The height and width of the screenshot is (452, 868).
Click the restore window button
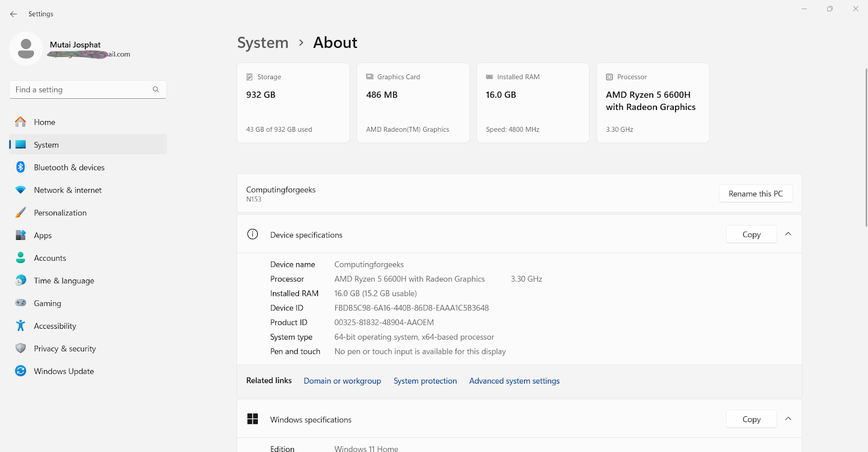(829, 9)
